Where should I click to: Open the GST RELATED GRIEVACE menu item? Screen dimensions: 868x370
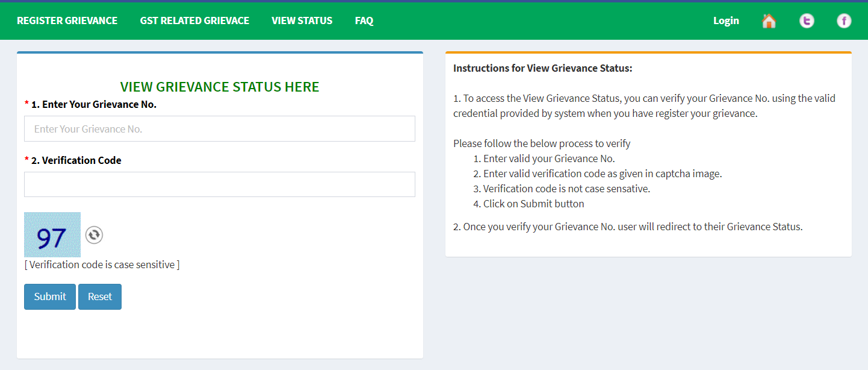coord(194,20)
